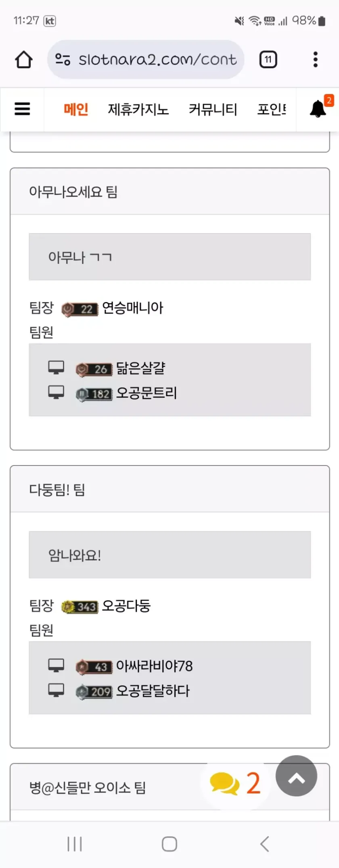This screenshot has width=339, height=868.
Task: Open team leader 연승매니아 profile
Action: 132,308
